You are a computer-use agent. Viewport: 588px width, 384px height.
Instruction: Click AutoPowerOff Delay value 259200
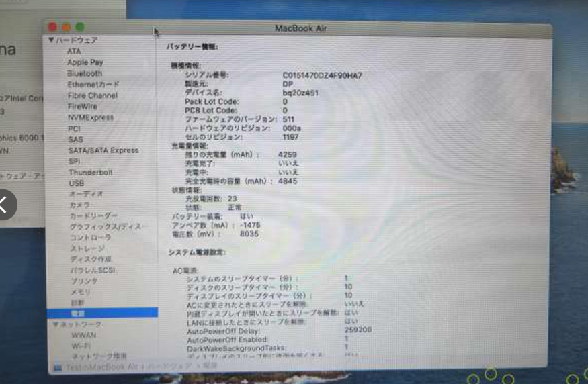click(358, 330)
